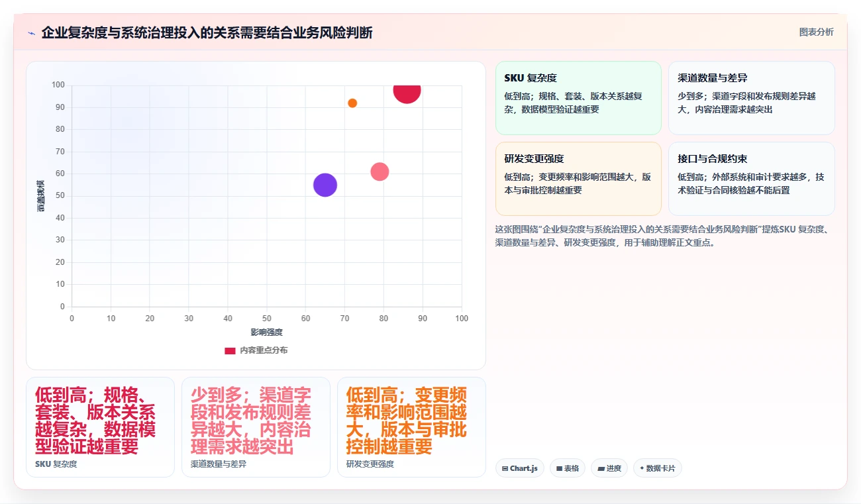Viewport: 861px width, 504px height.
Task: Select the orange-text 研发变更强度 bottom card
Action: [x=411, y=427]
